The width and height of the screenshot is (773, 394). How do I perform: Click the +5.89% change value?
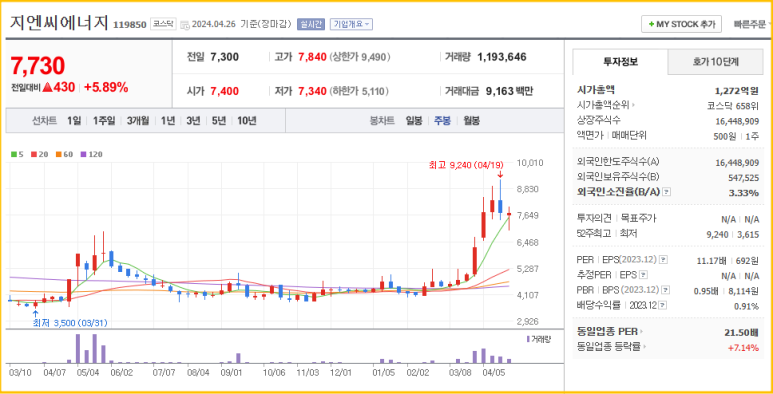coord(106,88)
